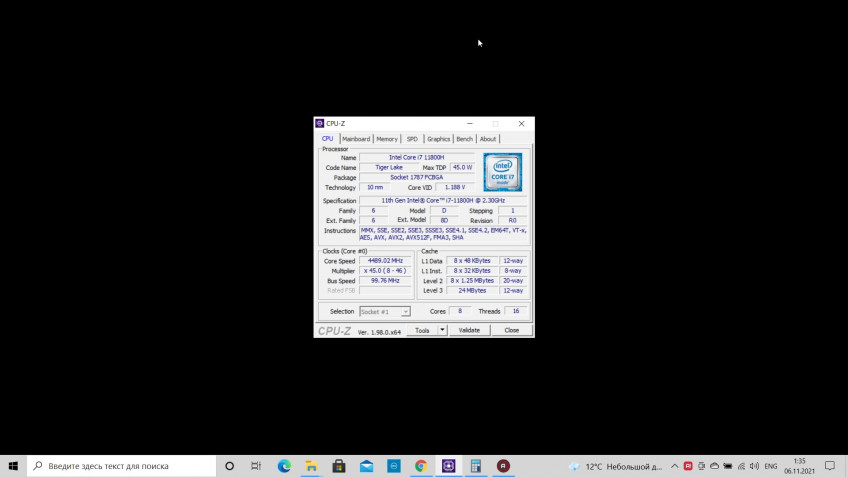Click the Validate button
Viewport: 848px width, 477px height.
pos(469,330)
